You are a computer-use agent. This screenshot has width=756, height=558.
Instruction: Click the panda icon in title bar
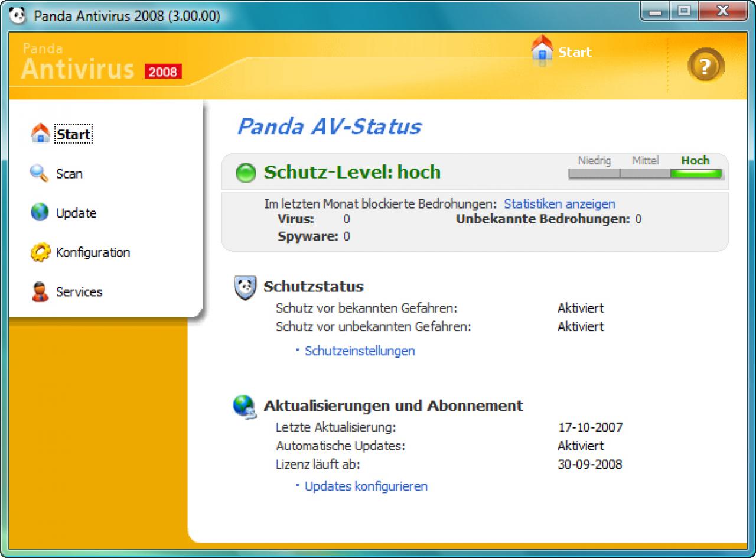pyautogui.click(x=18, y=15)
